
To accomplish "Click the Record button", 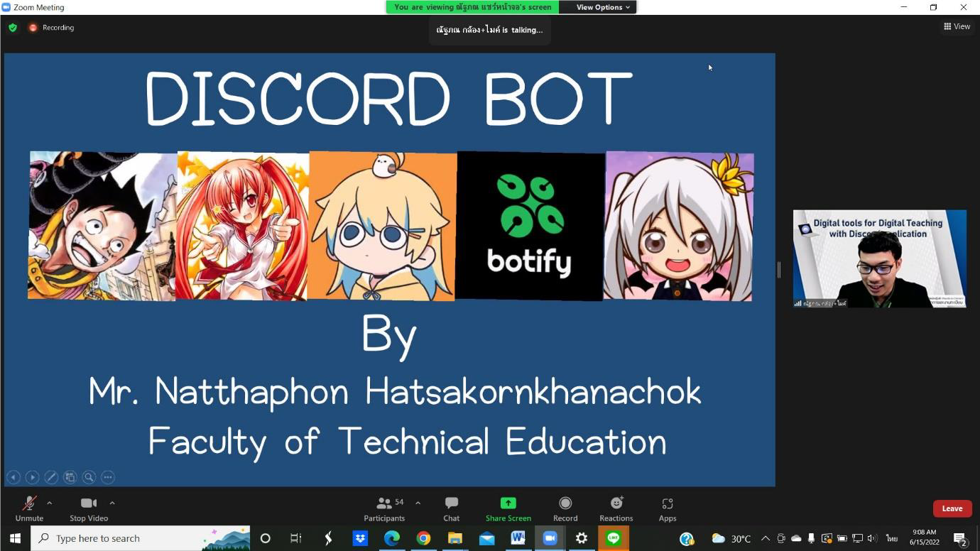I will point(565,508).
